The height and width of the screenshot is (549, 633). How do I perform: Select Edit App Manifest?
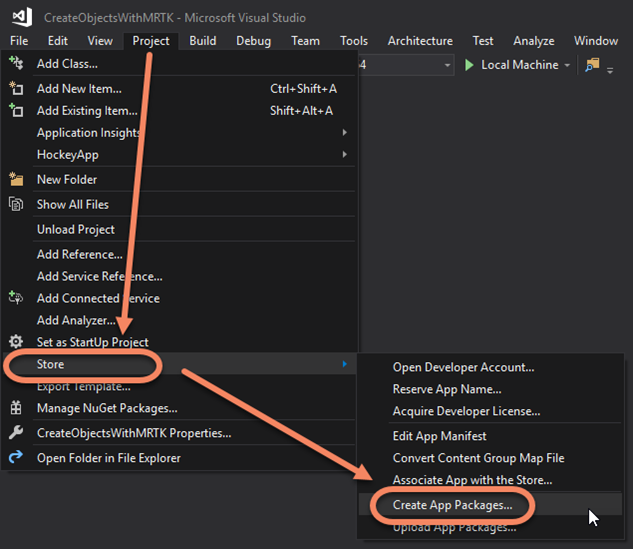[490, 436]
